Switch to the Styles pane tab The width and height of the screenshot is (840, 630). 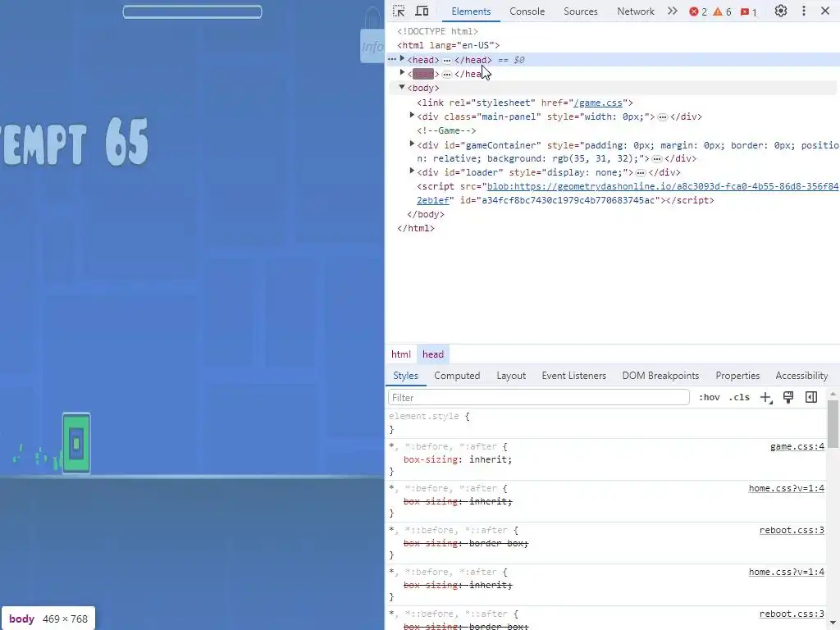tap(405, 376)
